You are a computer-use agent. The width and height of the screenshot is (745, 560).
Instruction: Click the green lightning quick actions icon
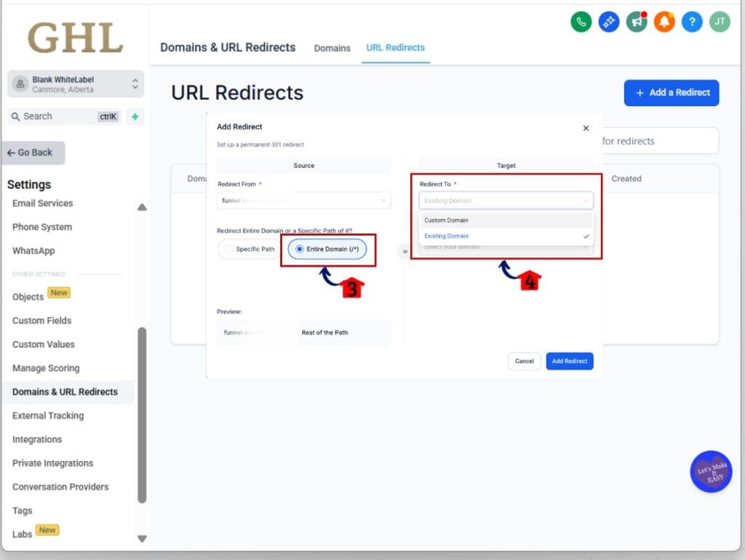pos(135,116)
